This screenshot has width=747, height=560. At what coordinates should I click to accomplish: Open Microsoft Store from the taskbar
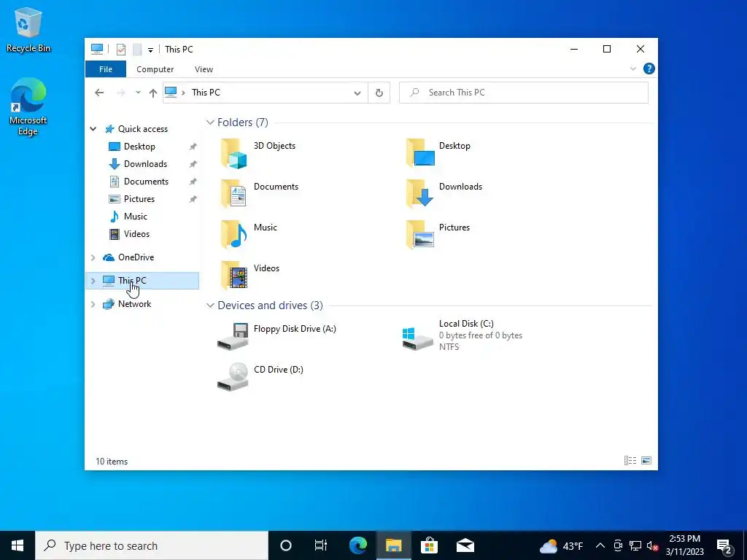[429, 545]
